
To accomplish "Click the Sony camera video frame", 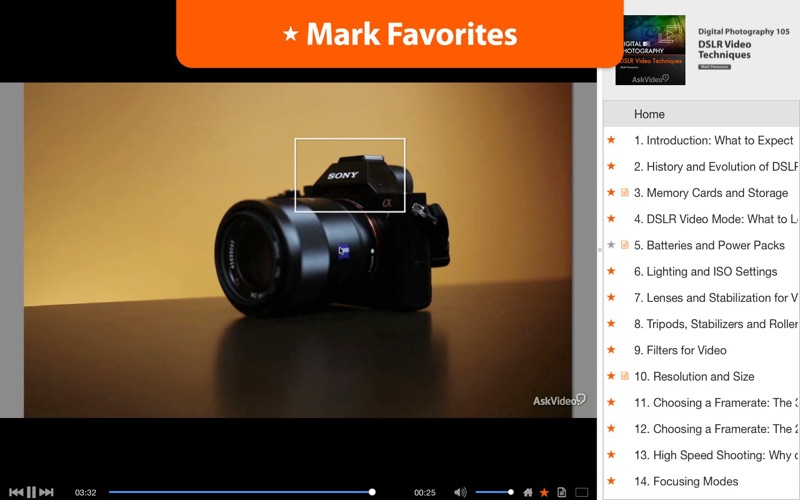I will 298,250.
